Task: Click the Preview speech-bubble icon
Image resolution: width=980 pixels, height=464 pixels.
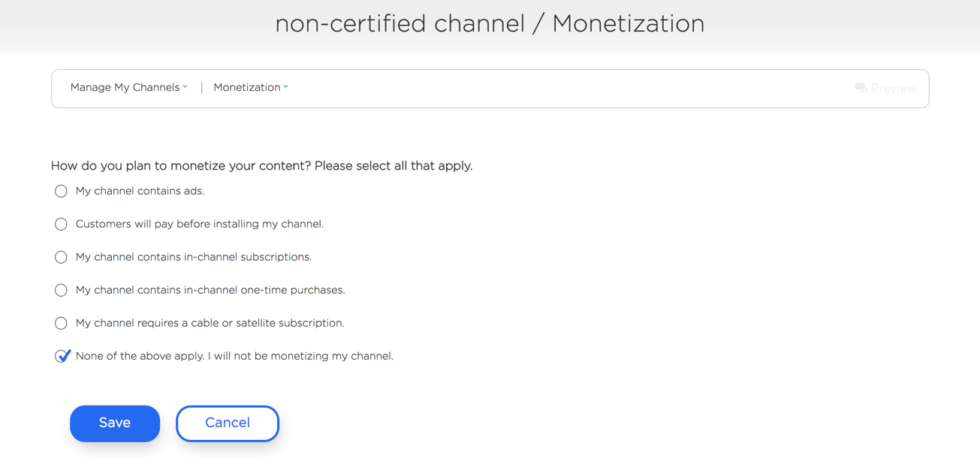Action: 861,88
